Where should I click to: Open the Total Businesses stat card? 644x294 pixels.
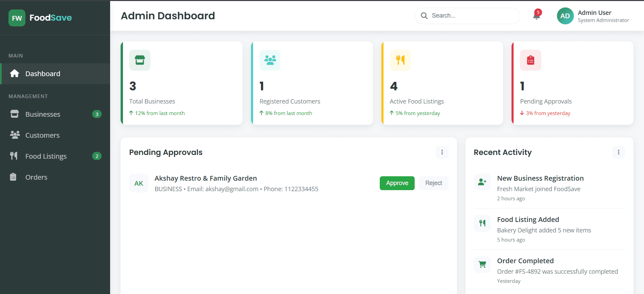pos(182,83)
